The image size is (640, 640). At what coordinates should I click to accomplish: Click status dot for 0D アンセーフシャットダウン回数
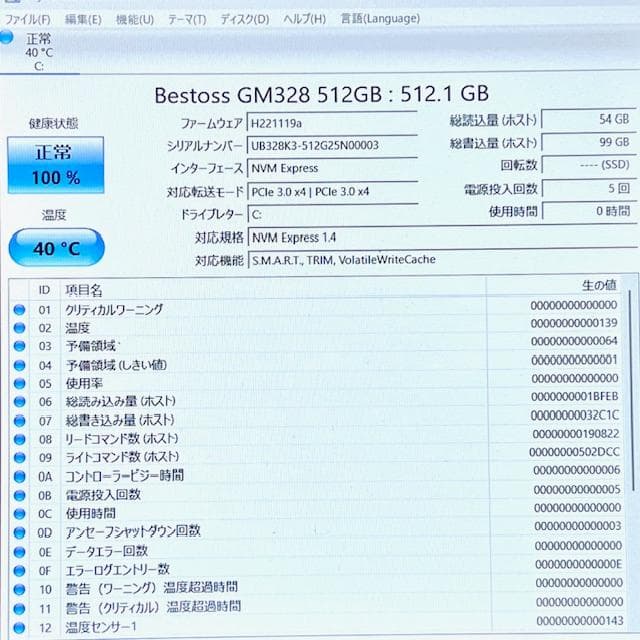tap(19, 533)
